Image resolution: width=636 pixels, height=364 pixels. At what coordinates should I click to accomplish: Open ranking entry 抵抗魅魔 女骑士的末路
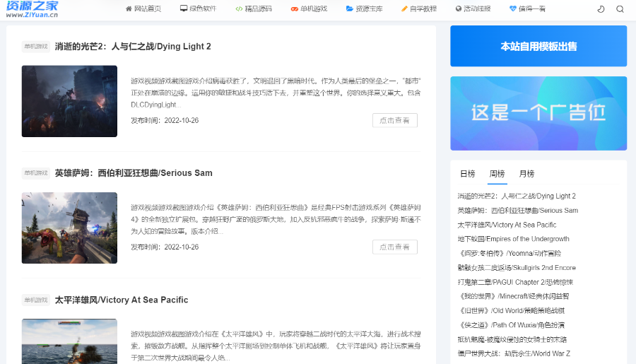coord(512,339)
